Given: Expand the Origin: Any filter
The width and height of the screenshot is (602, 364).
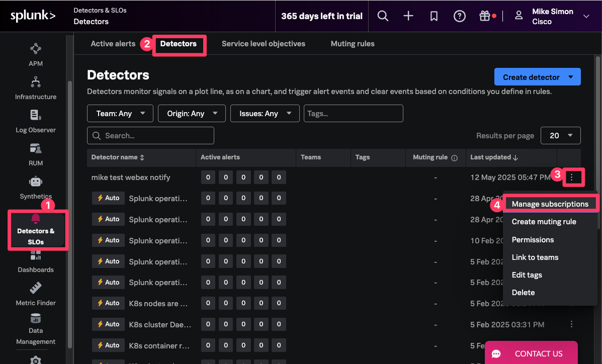Looking at the screenshot, I should [191, 114].
